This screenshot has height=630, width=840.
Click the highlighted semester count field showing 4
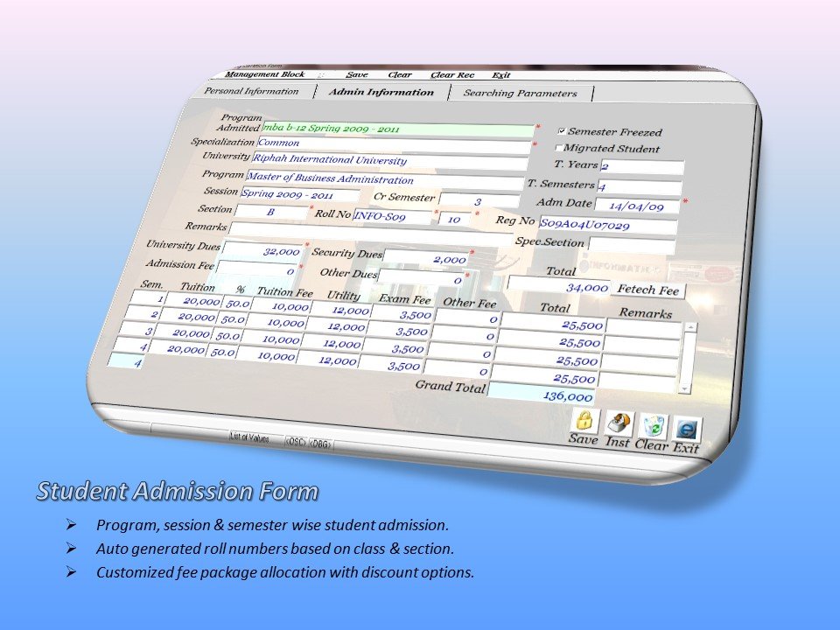click(x=125, y=361)
